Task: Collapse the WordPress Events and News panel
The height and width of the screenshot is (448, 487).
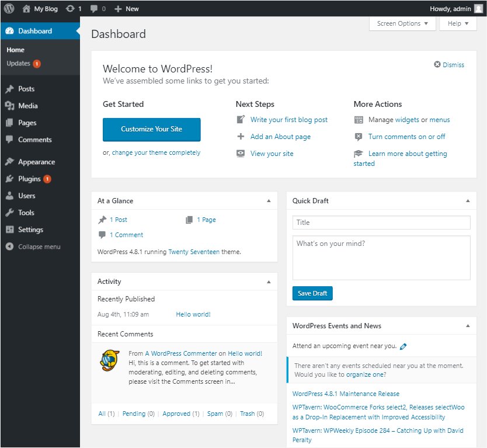Action: [x=468, y=326]
